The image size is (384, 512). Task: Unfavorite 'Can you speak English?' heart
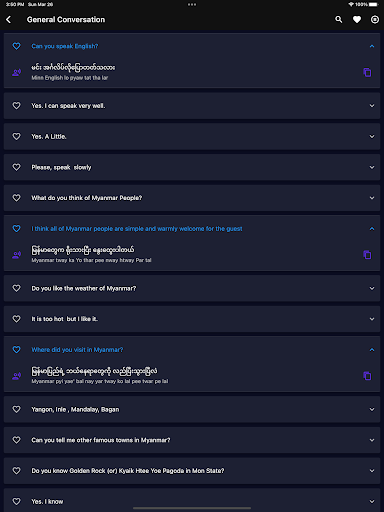(16, 46)
